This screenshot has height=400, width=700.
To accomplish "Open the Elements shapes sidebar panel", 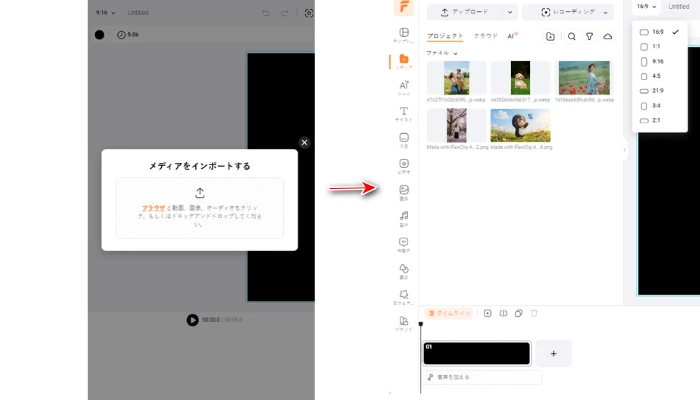I will tap(404, 271).
